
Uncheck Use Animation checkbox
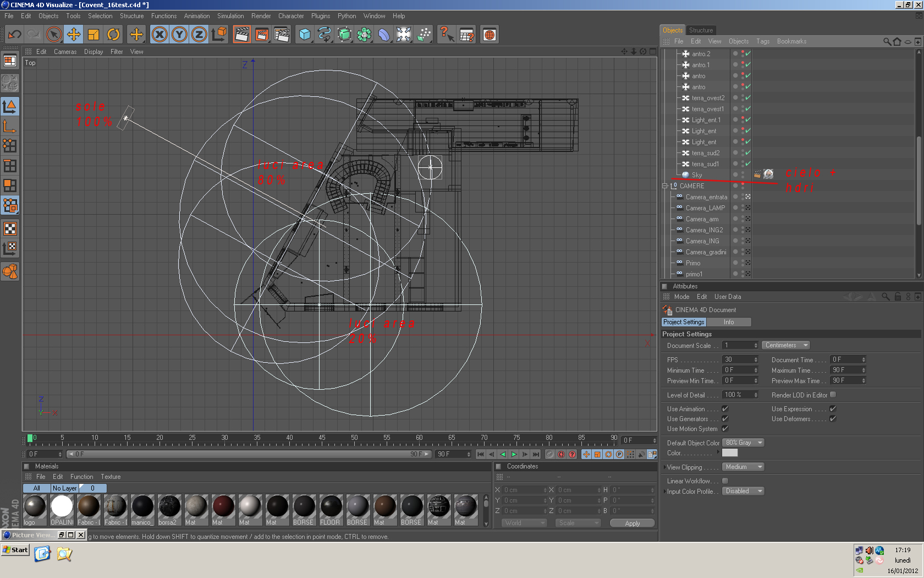(725, 408)
